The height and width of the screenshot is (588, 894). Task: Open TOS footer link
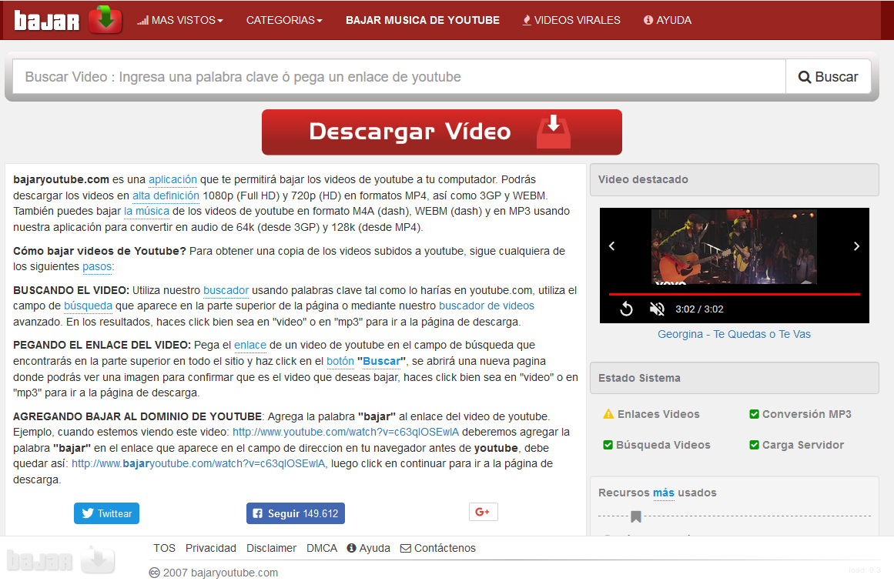(164, 548)
